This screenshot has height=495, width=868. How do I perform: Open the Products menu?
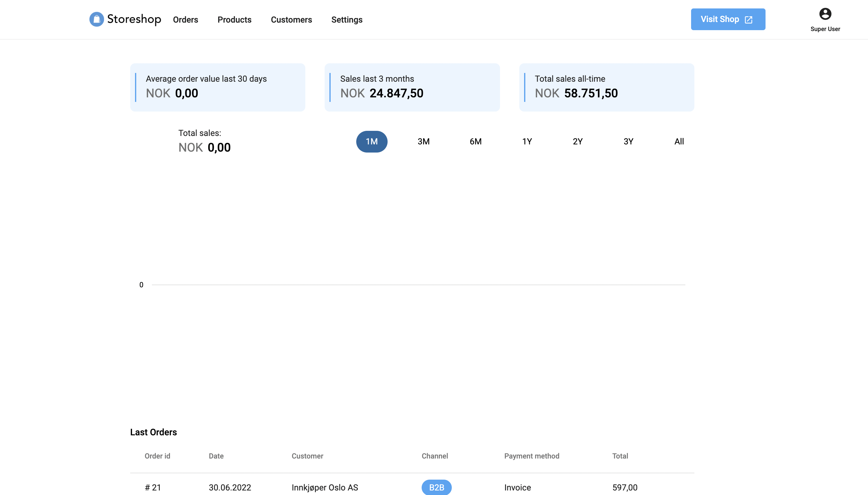[234, 20]
